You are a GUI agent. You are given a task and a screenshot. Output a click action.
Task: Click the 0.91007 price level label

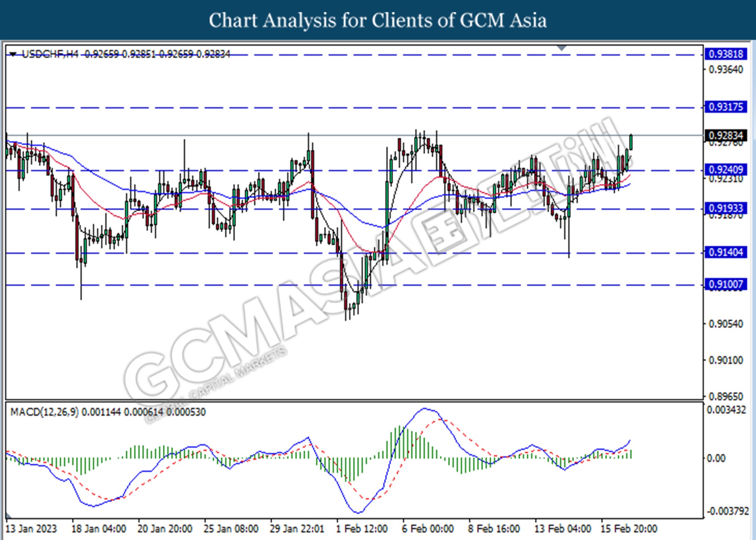coord(725,284)
